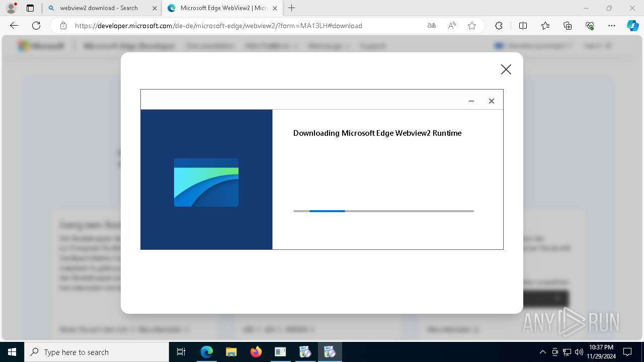Click Downloading Microsoft Edge Webview2 Runtime text
Image resolution: width=644 pixels, height=362 pixels.
(x=377, y=133)
